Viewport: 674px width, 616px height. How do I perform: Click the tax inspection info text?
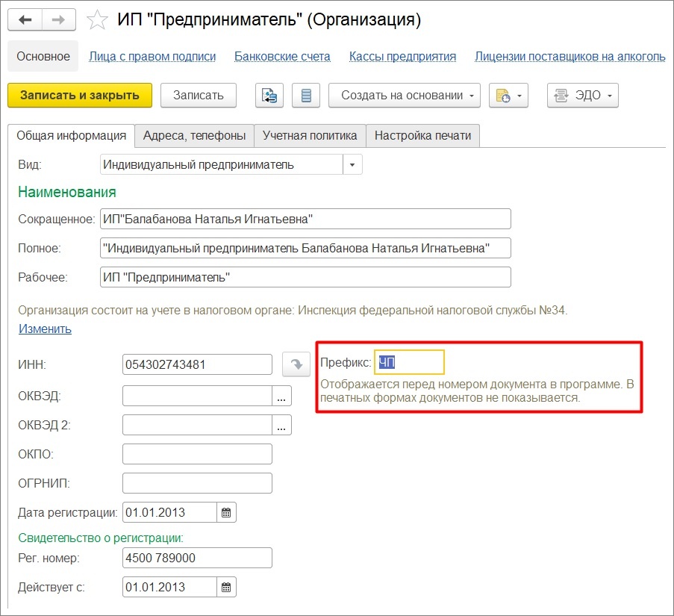(293, 311)
